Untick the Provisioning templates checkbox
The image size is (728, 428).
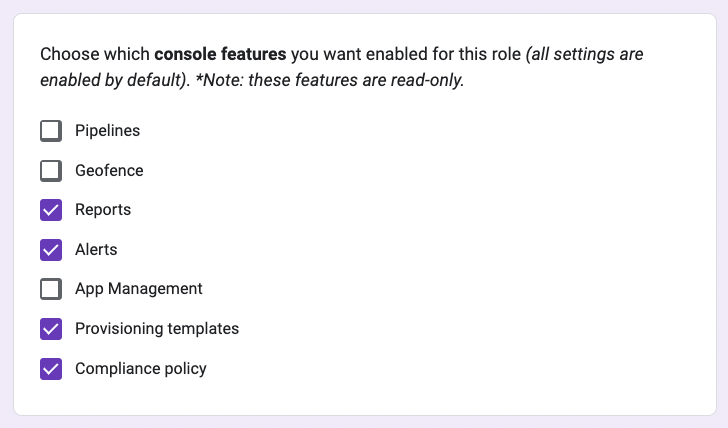tap(51, 329)
